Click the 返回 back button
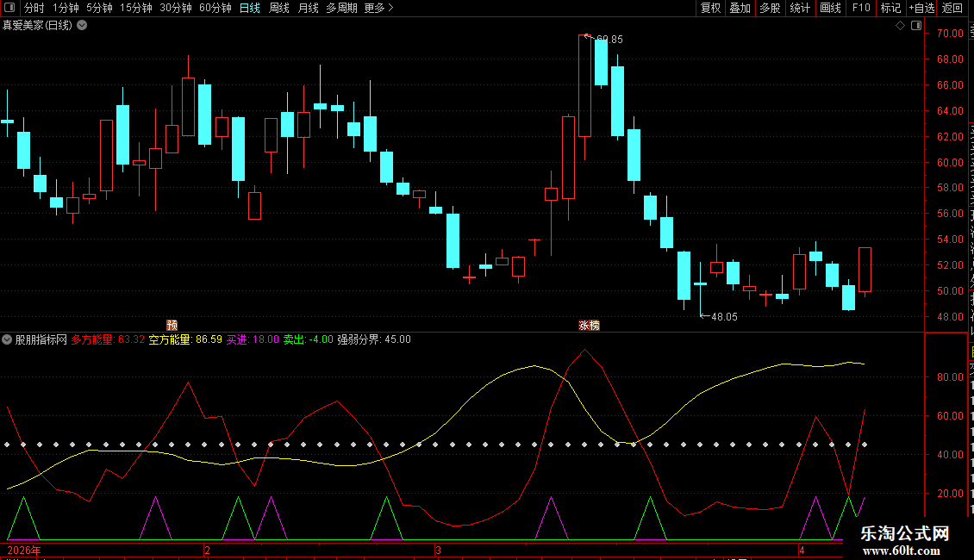 952,8
